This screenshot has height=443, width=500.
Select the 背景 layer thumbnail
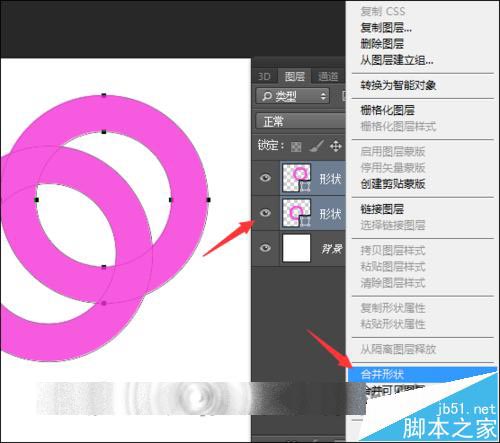click(296, 248)
